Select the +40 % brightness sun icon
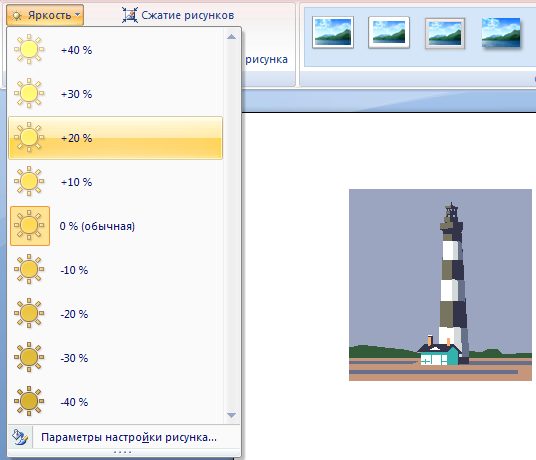 click(x=29, y=49)
